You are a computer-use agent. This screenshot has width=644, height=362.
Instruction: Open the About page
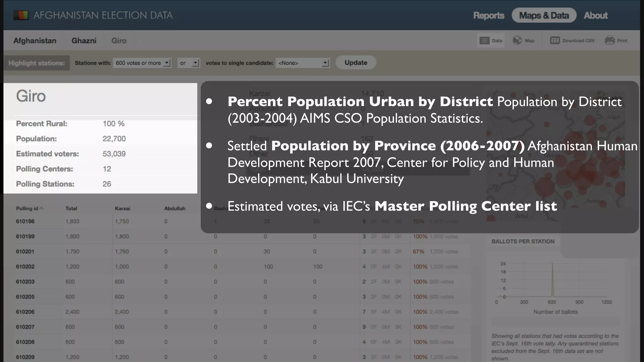pos(596,15)
